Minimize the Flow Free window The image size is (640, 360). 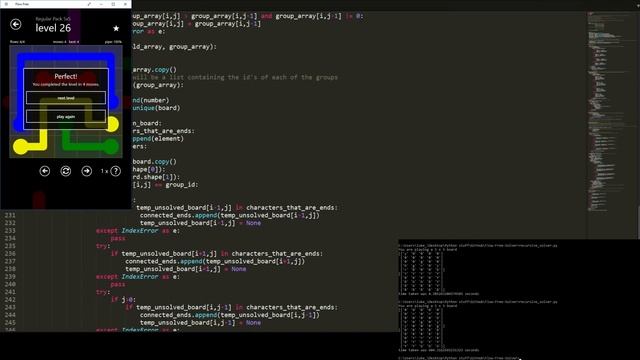101,4
